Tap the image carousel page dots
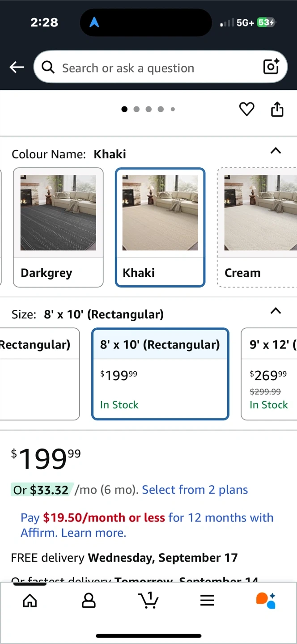Screen dimensions: 297x644 (x=148, y=109)
